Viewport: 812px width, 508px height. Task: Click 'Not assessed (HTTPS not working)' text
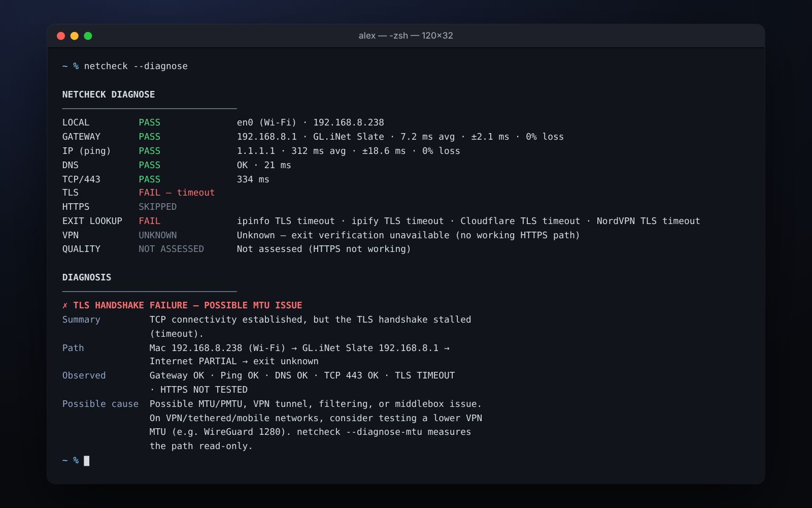click(324, 249)
